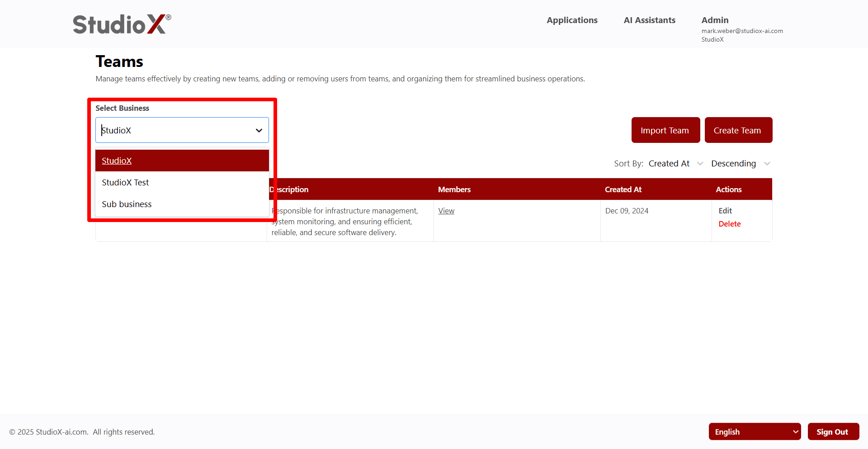Open the English language selector

tap(754, 432)
